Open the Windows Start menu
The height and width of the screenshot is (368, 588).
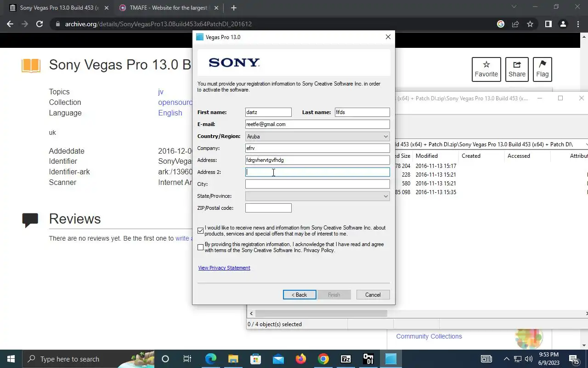click(x=11, y=359)
